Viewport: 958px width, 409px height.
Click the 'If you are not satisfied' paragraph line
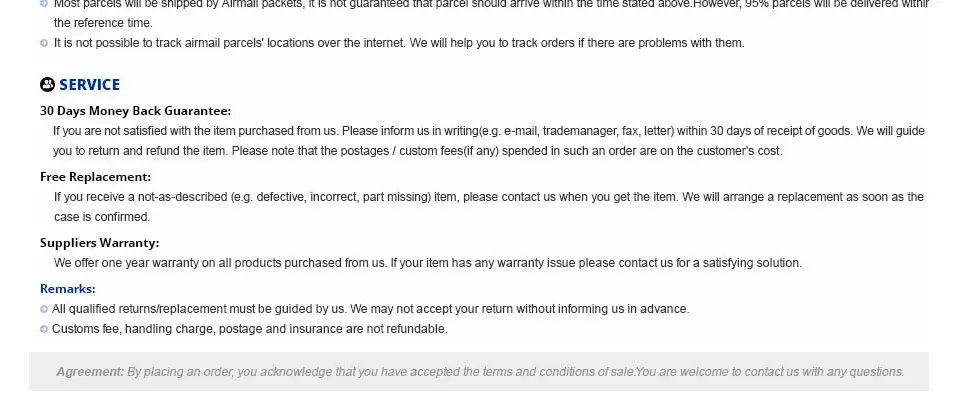coord(488,131)
